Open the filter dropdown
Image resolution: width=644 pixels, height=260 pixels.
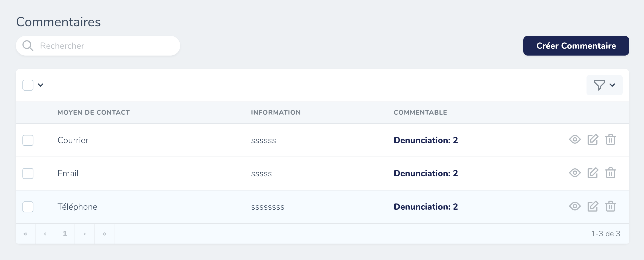tap(604, 85)
